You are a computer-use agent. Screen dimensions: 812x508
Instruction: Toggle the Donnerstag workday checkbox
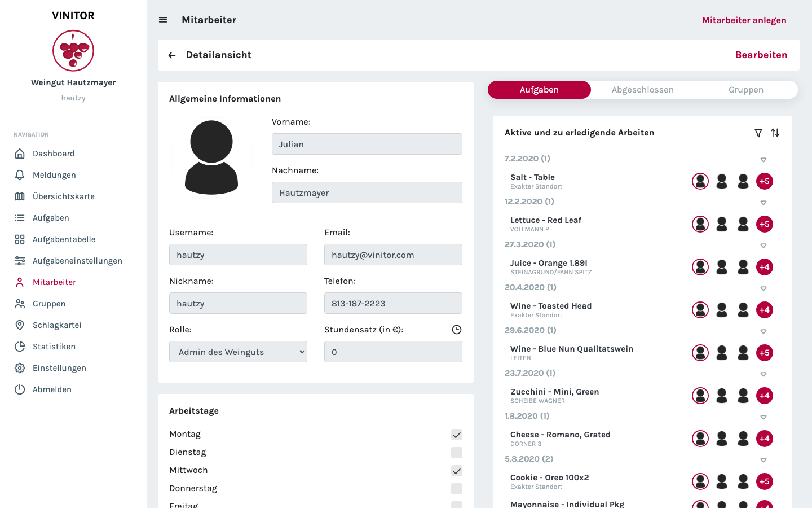click(457, 489)
